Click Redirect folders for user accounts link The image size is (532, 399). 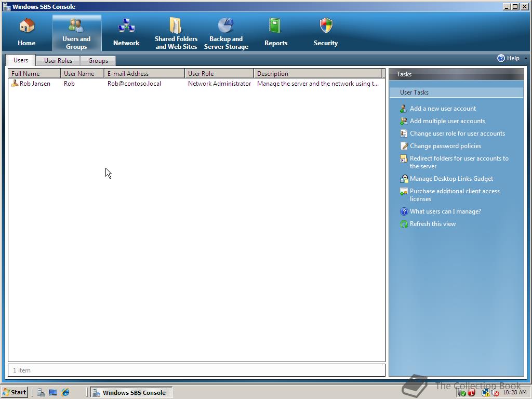point(459,162)
